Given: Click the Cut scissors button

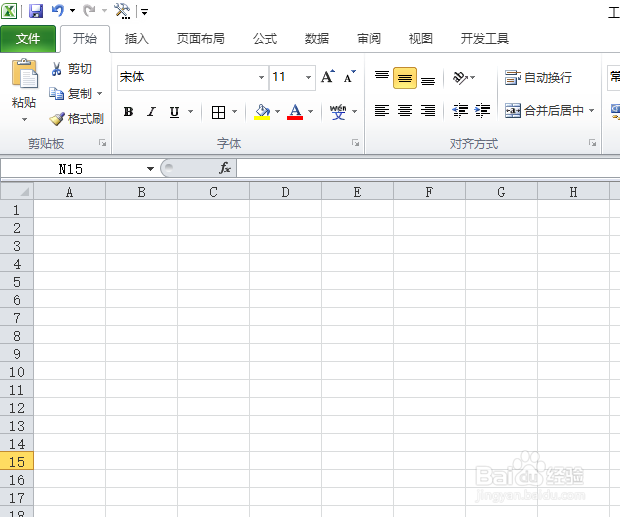Looking at the screenshot, I should pos(71,69).
